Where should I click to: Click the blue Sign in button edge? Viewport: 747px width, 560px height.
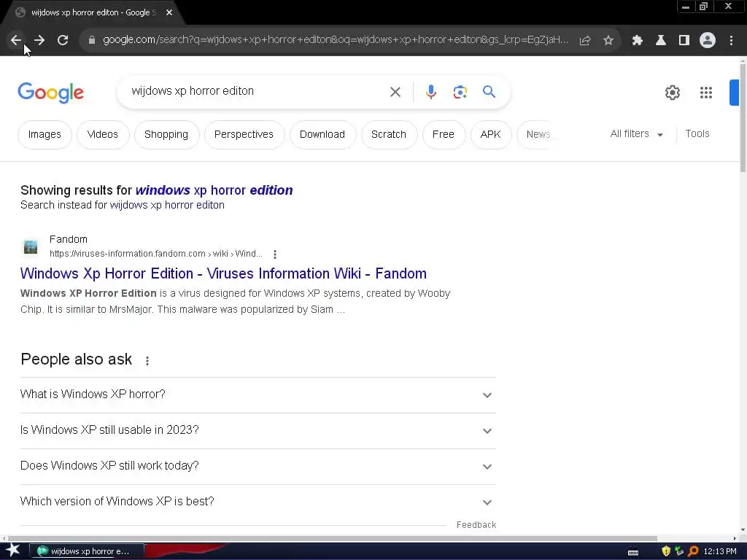[734, 93]
